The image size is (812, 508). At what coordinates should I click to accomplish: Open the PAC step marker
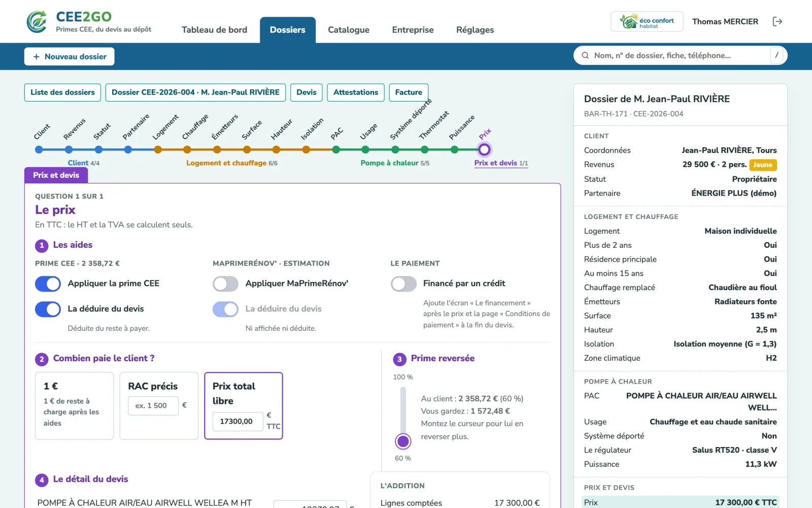(x=336, y=149)
